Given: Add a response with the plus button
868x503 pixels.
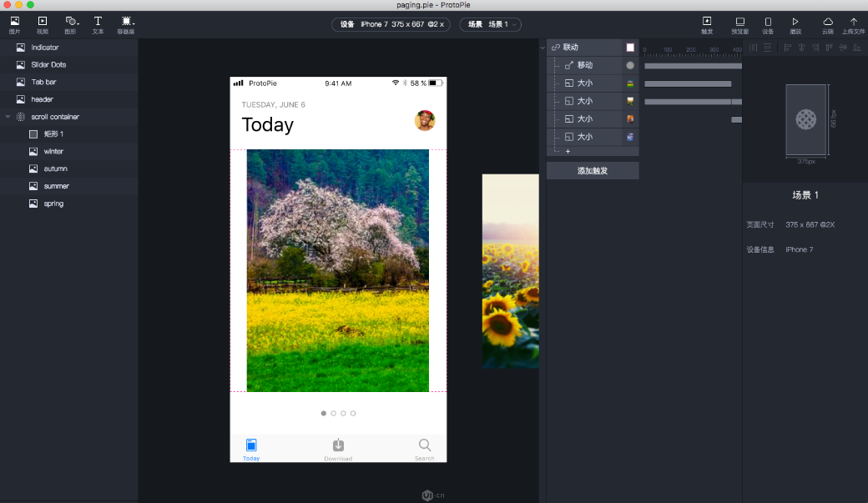Looking at the screenshot, I should coord(568,151).
